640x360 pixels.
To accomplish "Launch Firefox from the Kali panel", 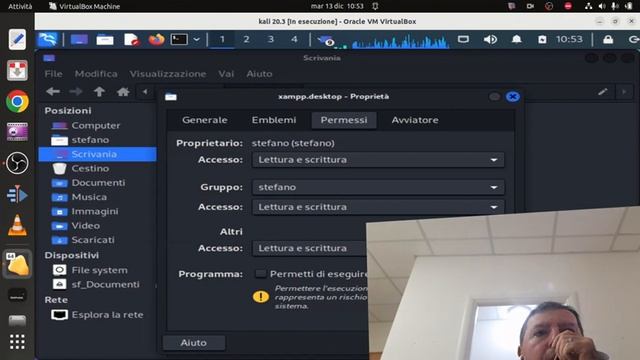I will pos(156,40).
